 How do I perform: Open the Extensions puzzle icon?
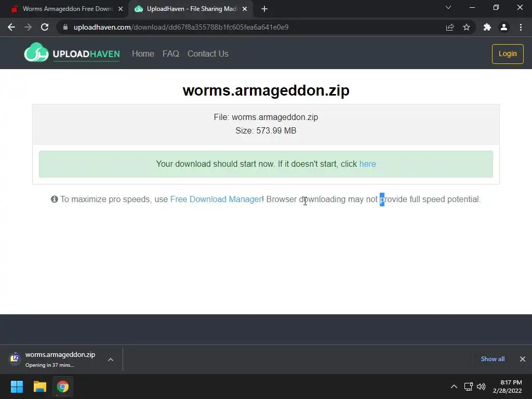point(487,27)
